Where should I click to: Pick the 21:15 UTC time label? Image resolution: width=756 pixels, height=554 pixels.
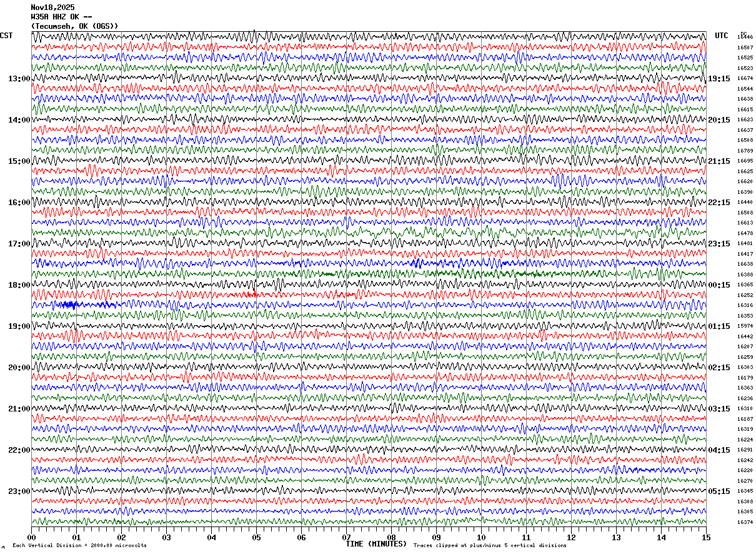tap(719, 161)
